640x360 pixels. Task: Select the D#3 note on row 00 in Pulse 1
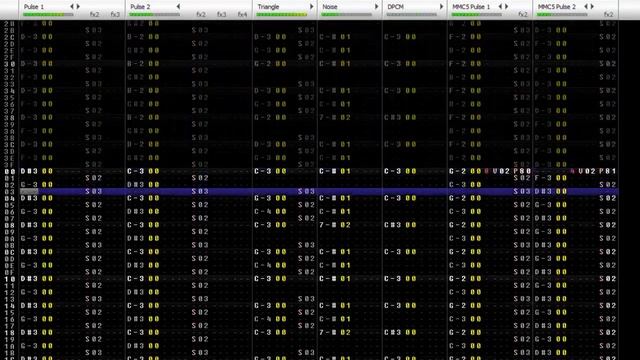click(x=29, y=171)
